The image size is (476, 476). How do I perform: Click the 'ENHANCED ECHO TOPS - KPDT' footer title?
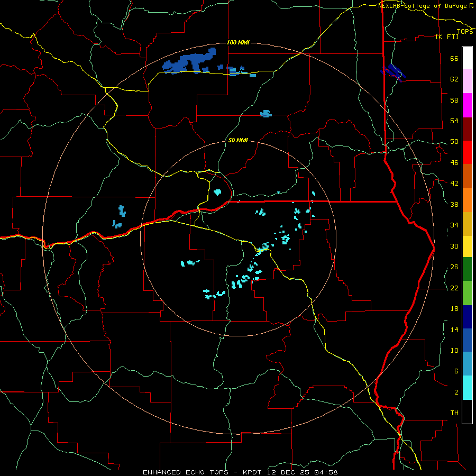[x=201, y=472]
